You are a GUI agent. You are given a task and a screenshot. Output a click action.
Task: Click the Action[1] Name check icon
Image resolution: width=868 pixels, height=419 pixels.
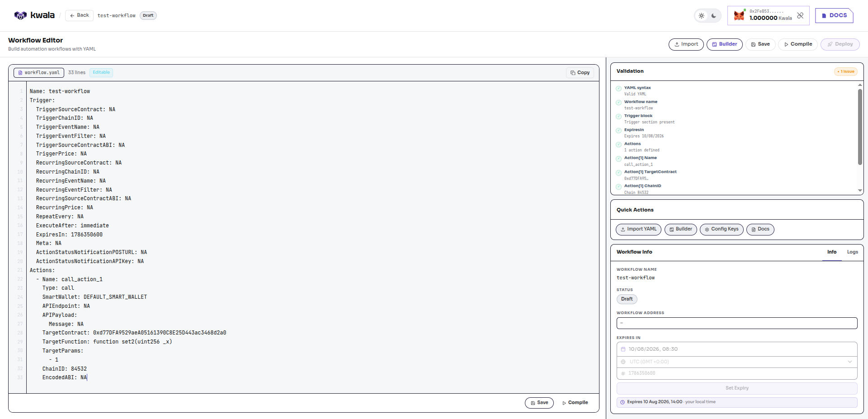618,159
